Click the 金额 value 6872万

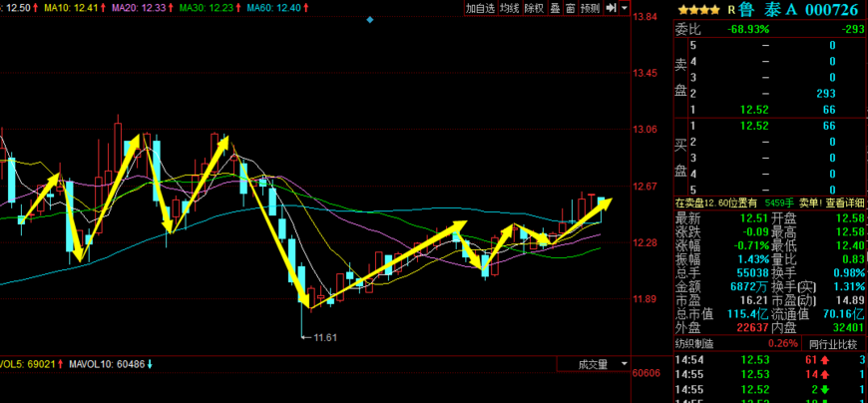pos(751,286)
